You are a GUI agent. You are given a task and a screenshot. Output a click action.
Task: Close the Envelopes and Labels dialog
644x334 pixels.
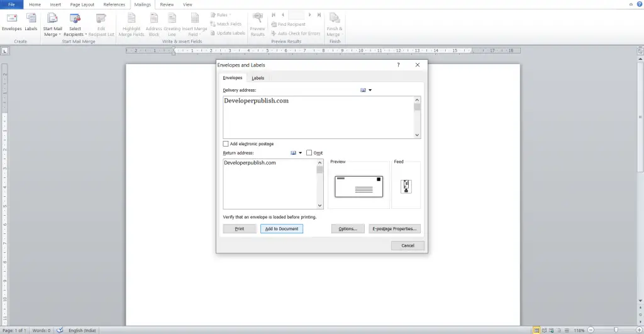point(418,65)
